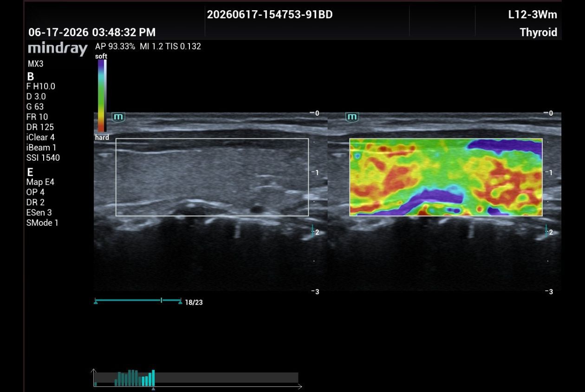585x392 pixels.
Task: Click the probe label L12-3Wm
Action: click(533, 14)
